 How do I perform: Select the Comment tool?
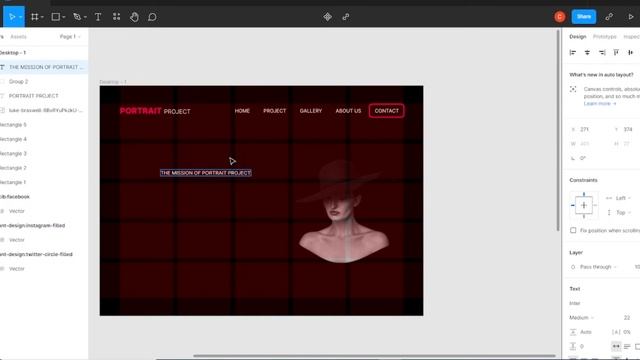click(152, 17)
